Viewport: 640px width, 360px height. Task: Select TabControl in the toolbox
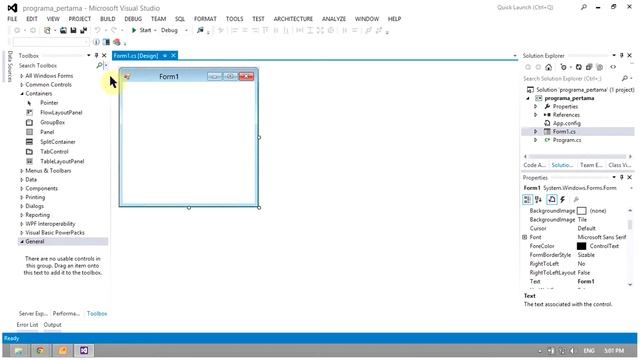(54, 152)
